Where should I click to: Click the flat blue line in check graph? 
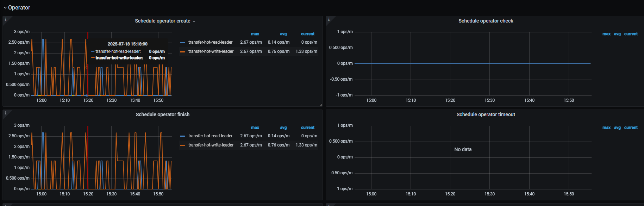click(472, 64)
